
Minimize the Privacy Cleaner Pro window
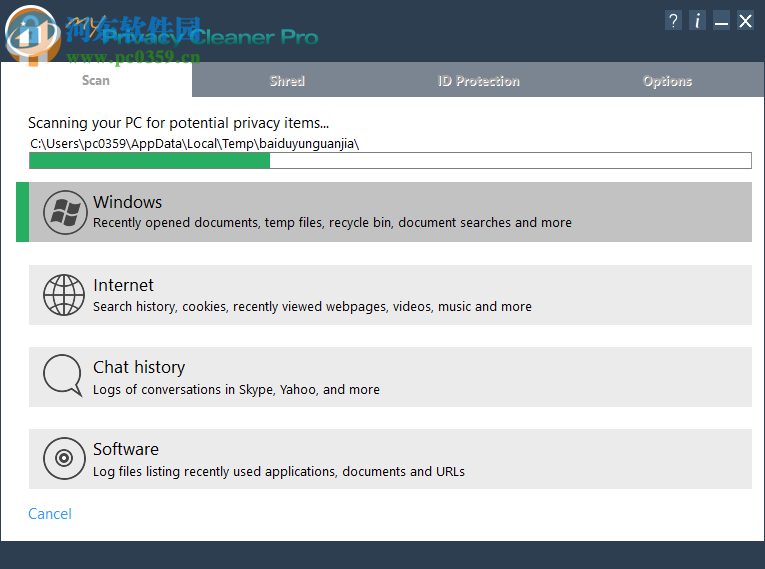coord(721,21)
